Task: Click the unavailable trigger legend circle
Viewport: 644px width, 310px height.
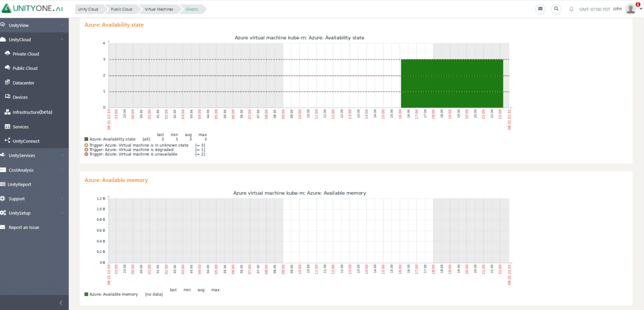Action: pyautogui.click(x=86, y=154)
